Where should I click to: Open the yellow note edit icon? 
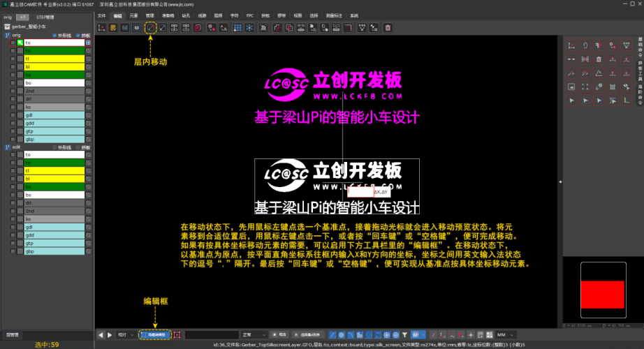[x=113, y=28]
